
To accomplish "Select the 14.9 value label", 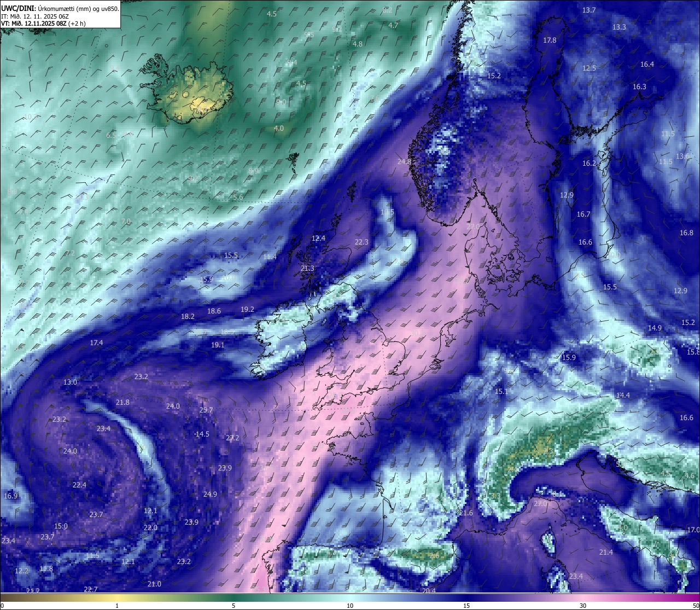I will pos(655,328).
